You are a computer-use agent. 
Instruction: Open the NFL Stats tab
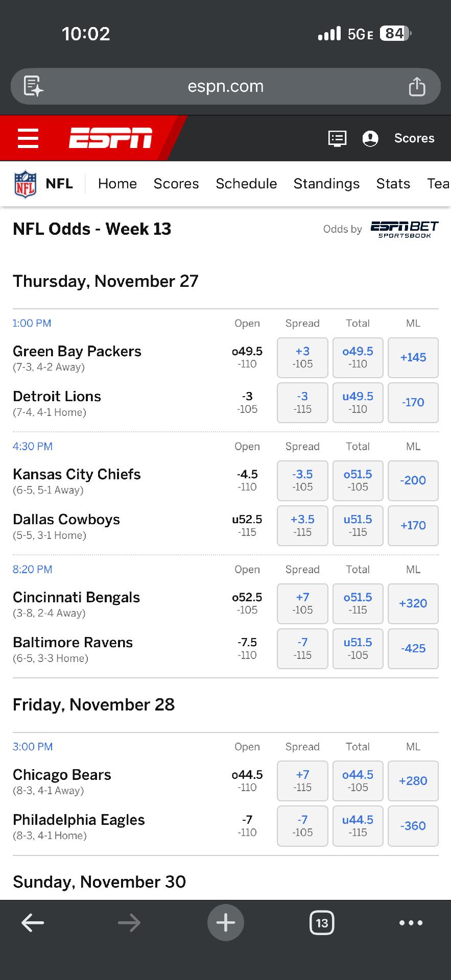[x=393, y=184]
